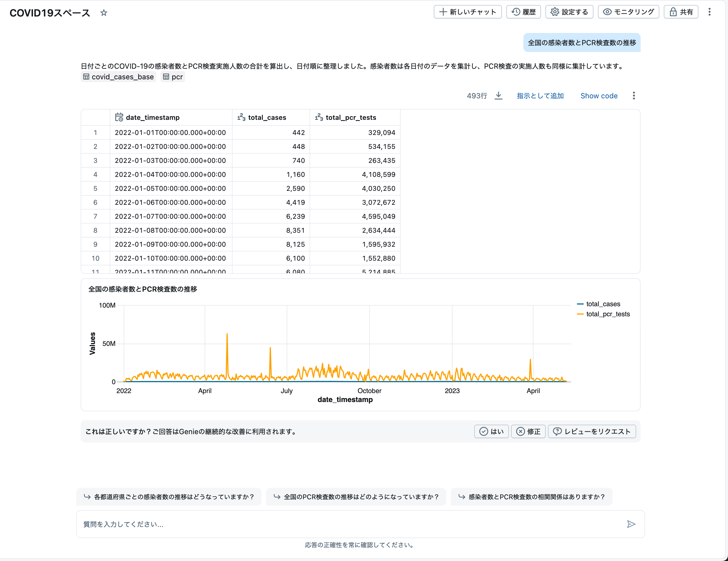
Task: Open the three-dot menu beside Show code
Action: [x=634, y=95]
